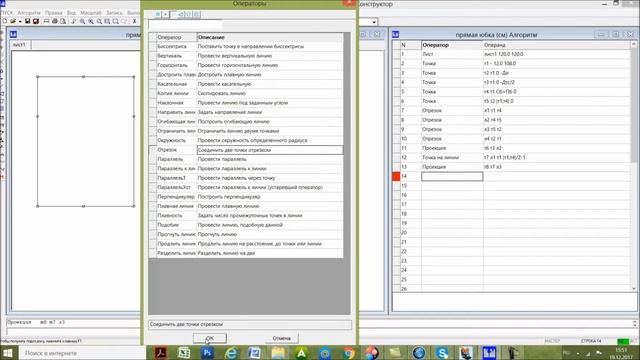
Task: Select the Вертикаль operator row
Action: (246, 56)
